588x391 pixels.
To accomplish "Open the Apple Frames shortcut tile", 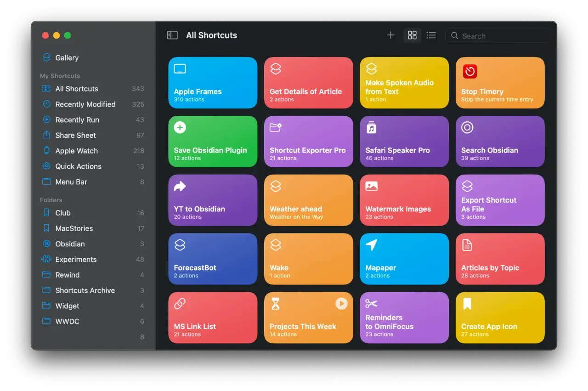I will (x=213, y=83).
